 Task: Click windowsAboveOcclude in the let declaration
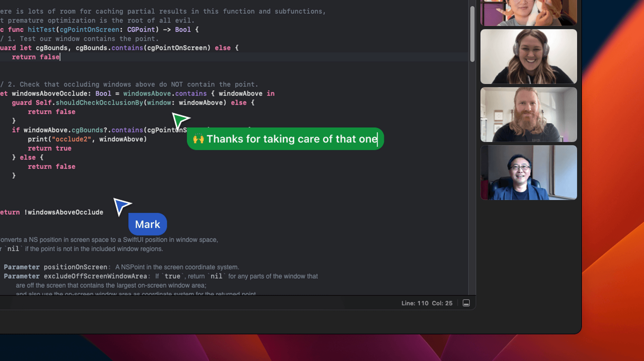tap(49, 93)
